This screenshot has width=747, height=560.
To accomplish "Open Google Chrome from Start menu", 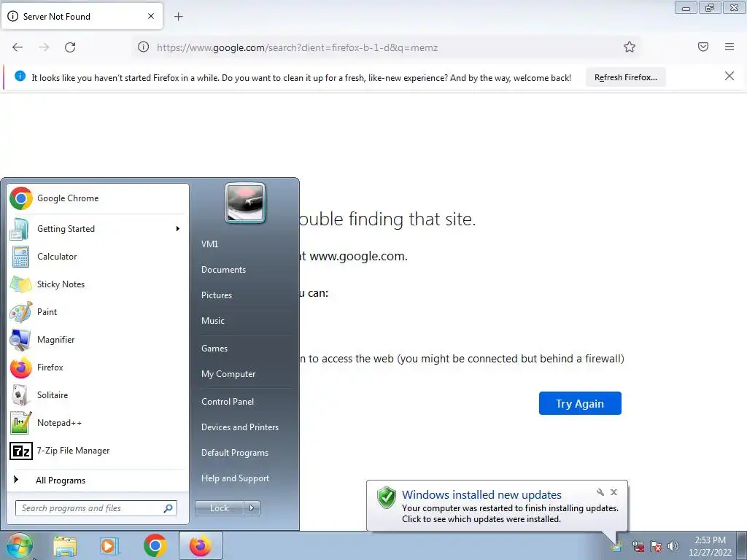I will click(x=98, y=198).
